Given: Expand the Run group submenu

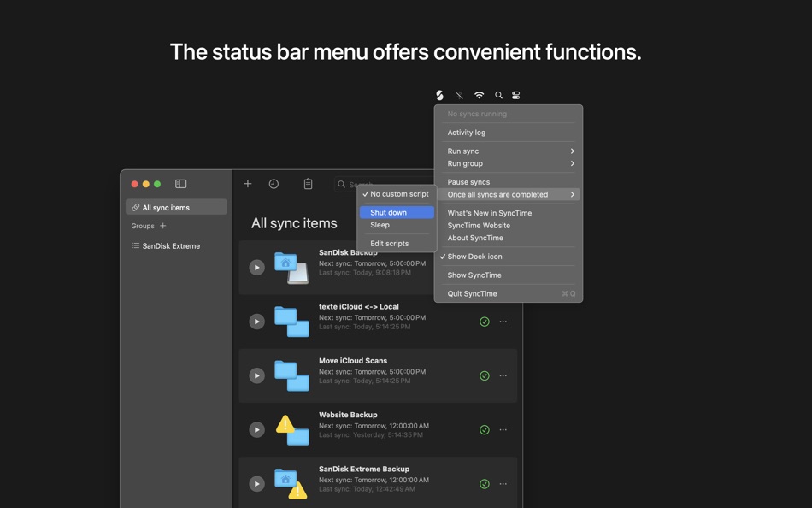Looking at the screenshot, I should pos(509,163).
